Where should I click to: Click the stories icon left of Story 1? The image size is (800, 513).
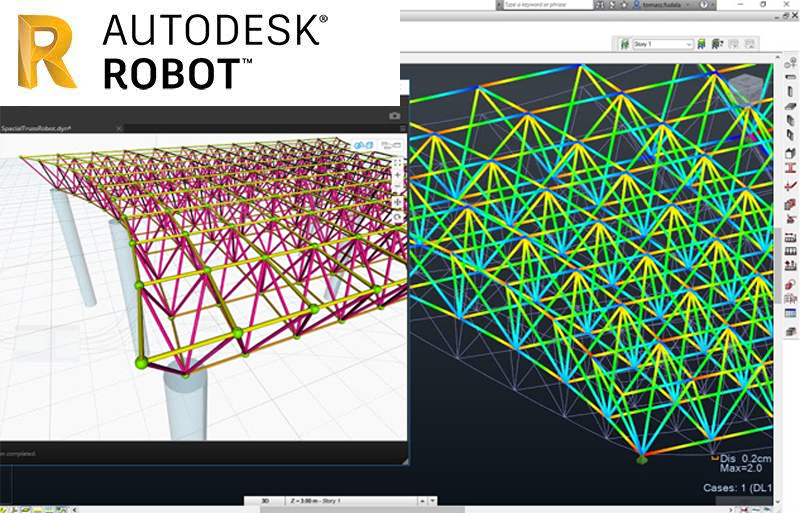click(624, 44)
